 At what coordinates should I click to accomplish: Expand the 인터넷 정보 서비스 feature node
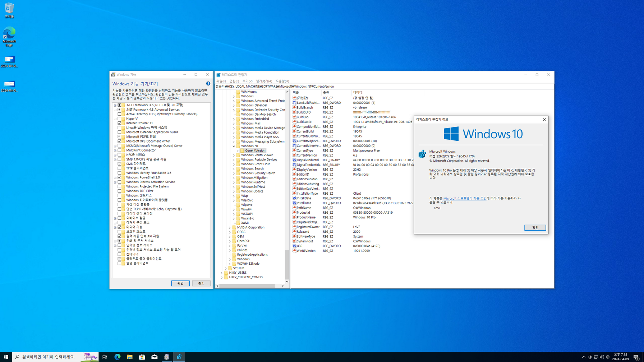115,245
